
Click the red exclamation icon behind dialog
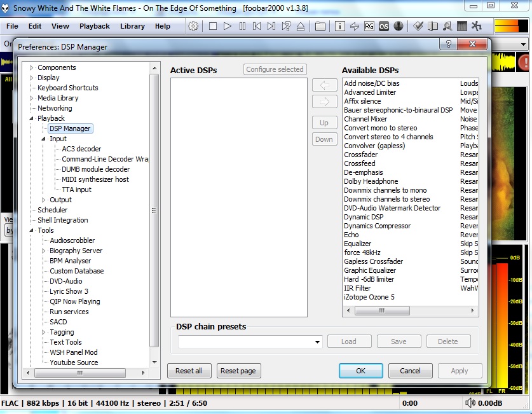pyautogui.click(x=524, y=62)
